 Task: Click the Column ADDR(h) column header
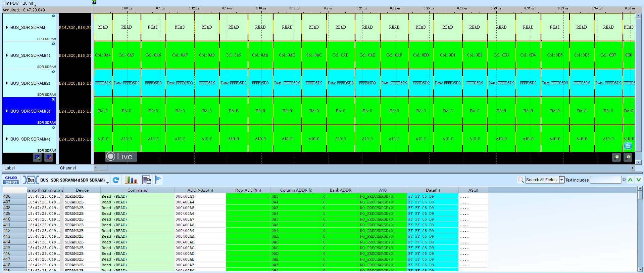click(296, 190)
